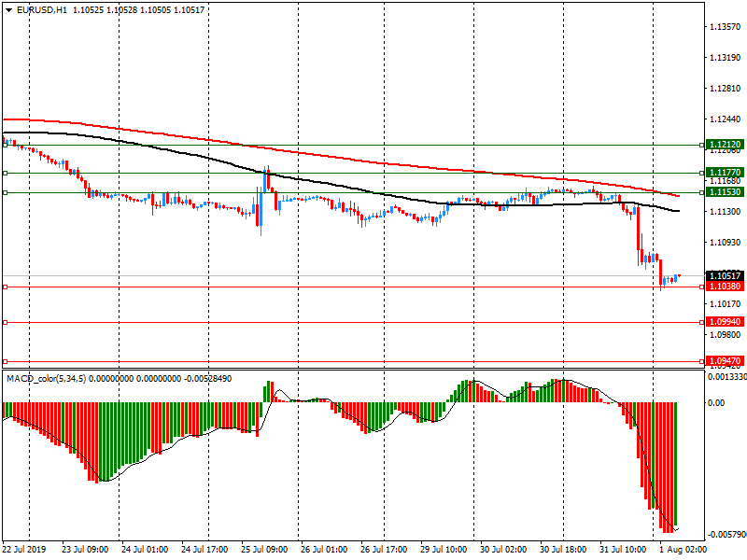
Task: Click the 1.13190 price scale value
Action: click(x=726, y=58)
